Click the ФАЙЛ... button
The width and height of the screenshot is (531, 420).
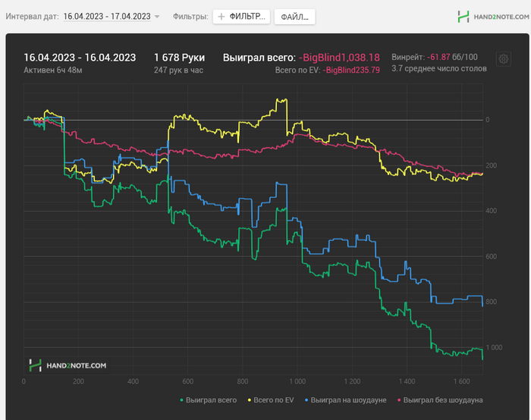[x=294, y=16]
